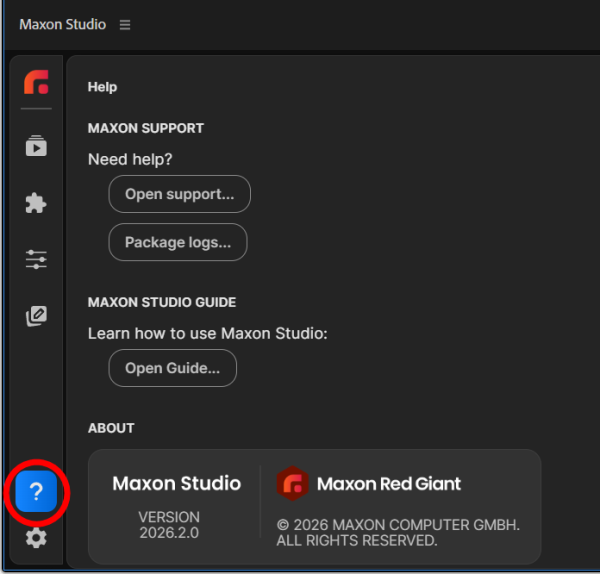
Task: Click the Need help? text
Action: click(130, 159)
